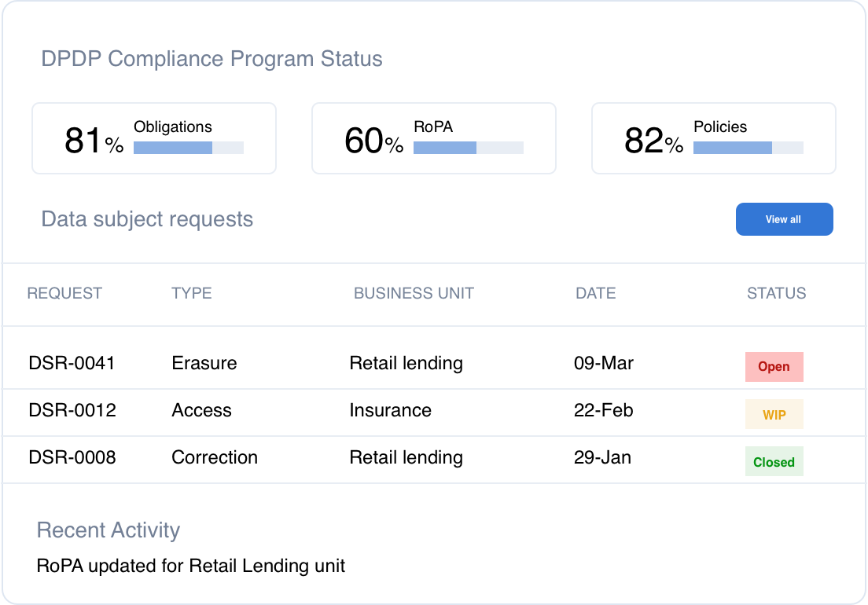Sort by BUSINESS UNIT column header
The height and width of the screenshot is (605, 868).
point(414,293)
